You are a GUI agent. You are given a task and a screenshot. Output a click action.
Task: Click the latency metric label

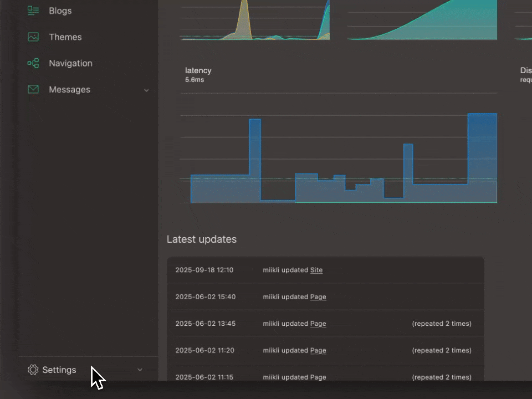click(x=198, y=70)
